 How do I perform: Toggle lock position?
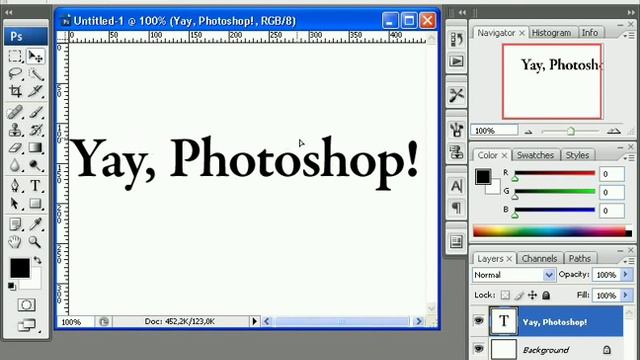pos(532,295)
